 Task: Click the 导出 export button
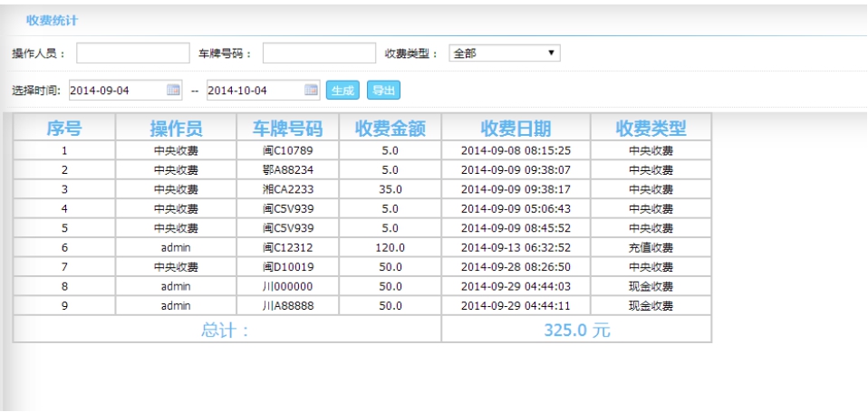(x=383, y=90)
